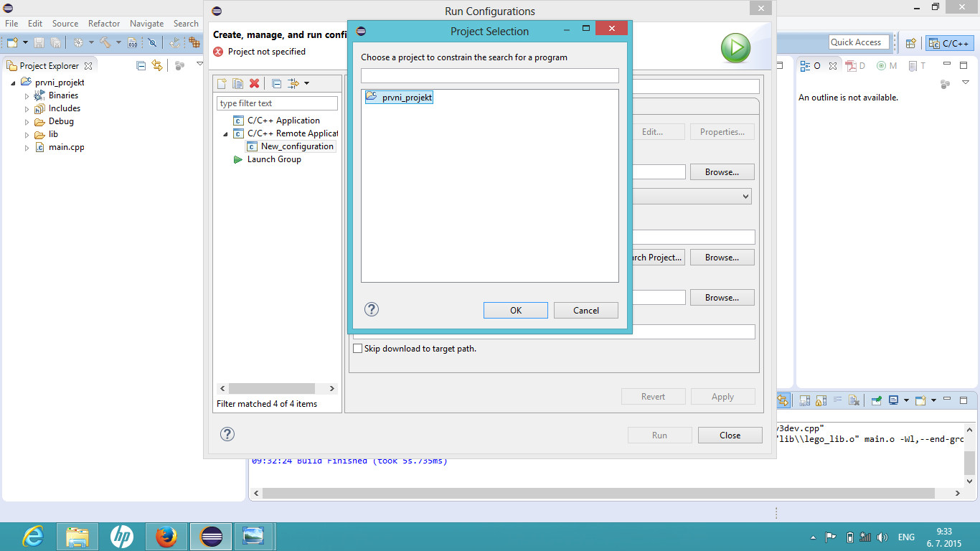Click the Pin Console icon

[877, 400]
